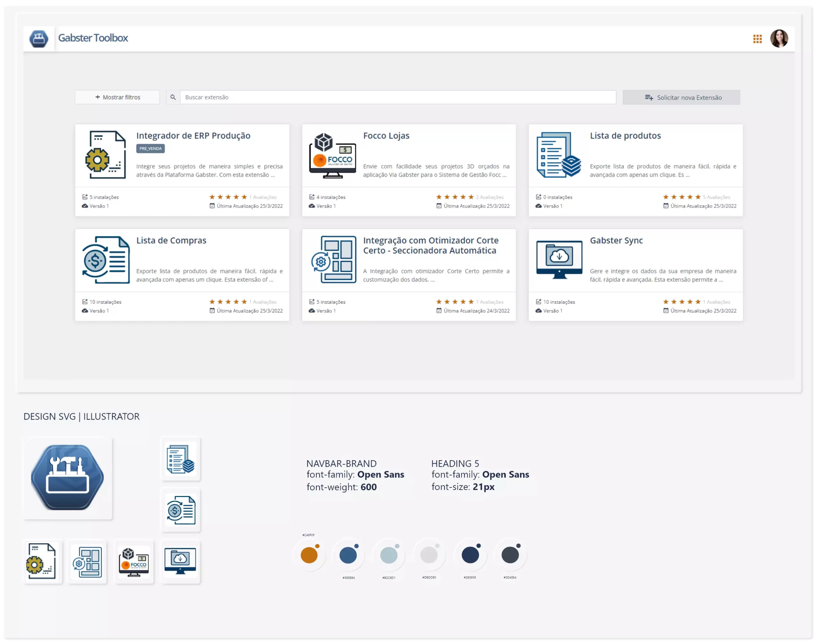This screenshot has width=815, height=644.
Task: Open the user profile avatar
Action: 779,39
